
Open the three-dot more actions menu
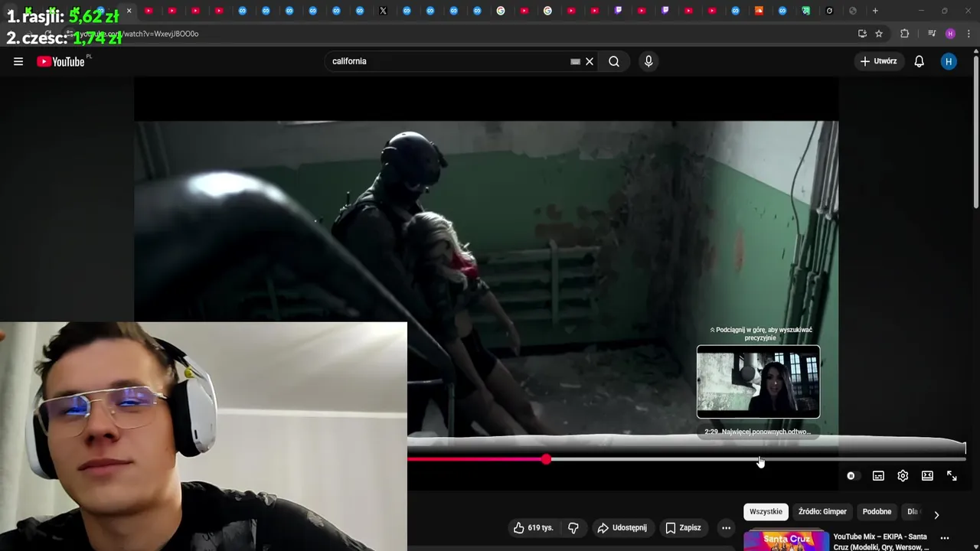[726, 527]
